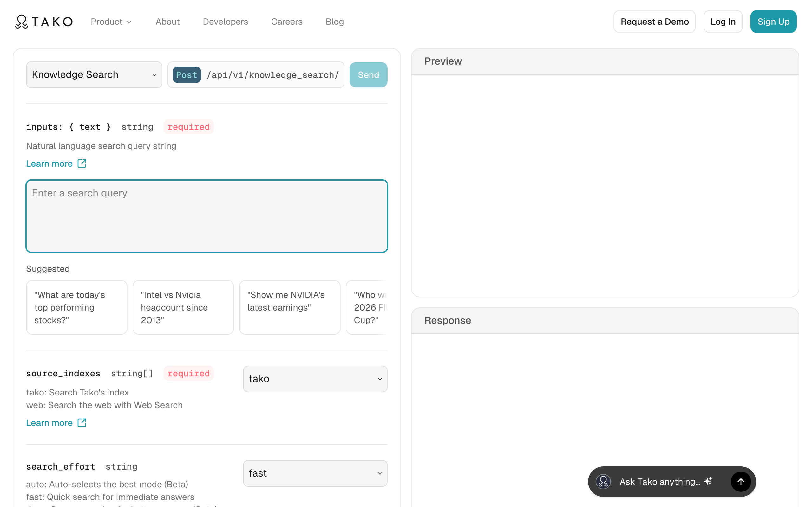Click the Sign Up button
Viewport: 812px width, 507px height.
(773, 22)
